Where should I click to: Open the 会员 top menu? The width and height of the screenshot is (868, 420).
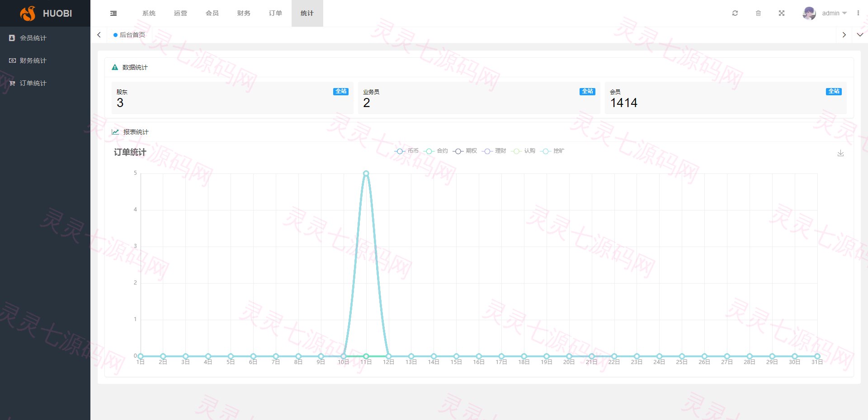coord(212,13)
